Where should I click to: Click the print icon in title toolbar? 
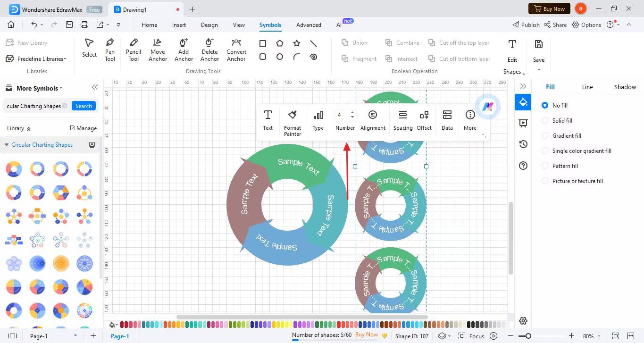point(84,25)
